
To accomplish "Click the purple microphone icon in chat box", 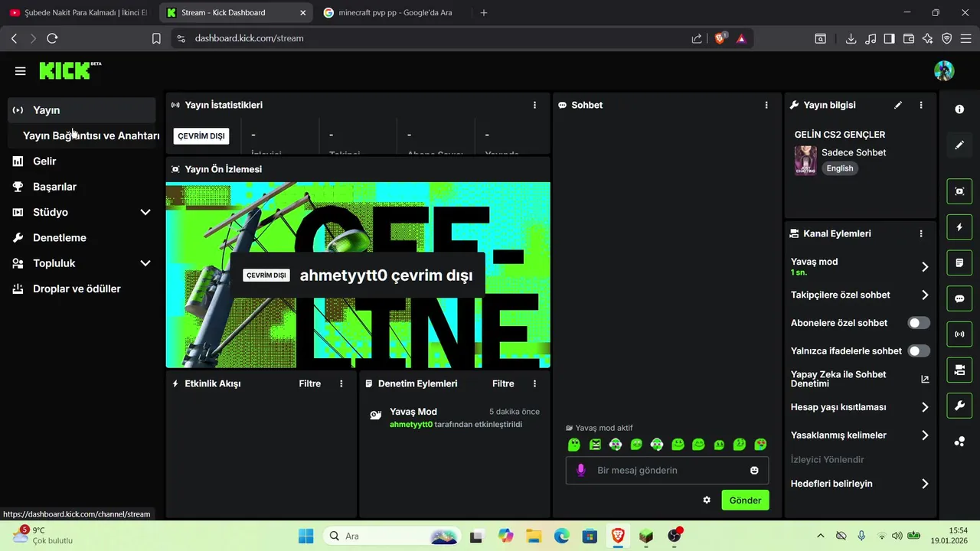I will (x=581, y=470).
